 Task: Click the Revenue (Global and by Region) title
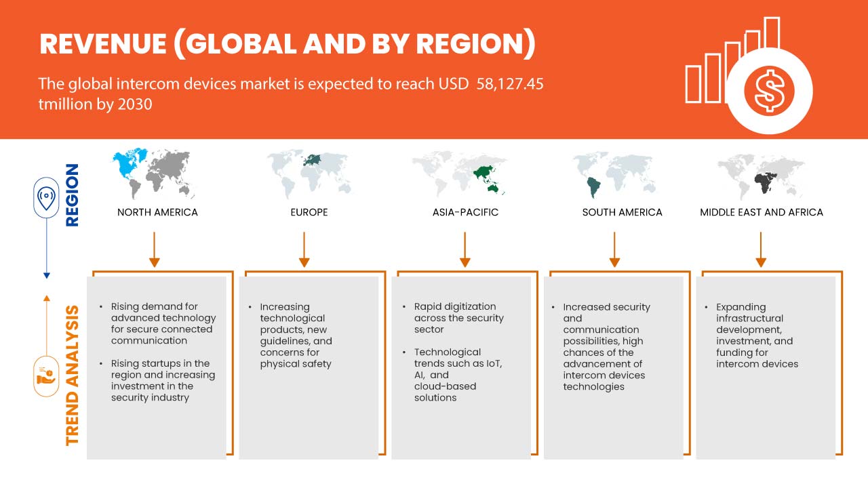point(288,43)
